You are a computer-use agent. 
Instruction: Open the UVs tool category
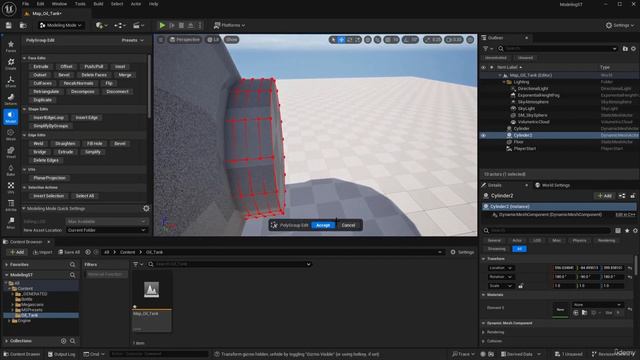[11, 187]
